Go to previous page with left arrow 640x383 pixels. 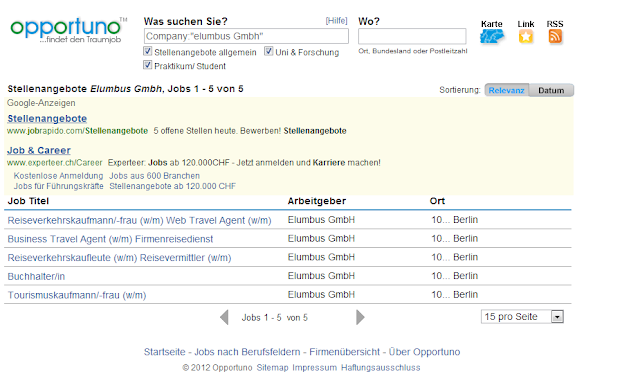click(x=224, y=317)
